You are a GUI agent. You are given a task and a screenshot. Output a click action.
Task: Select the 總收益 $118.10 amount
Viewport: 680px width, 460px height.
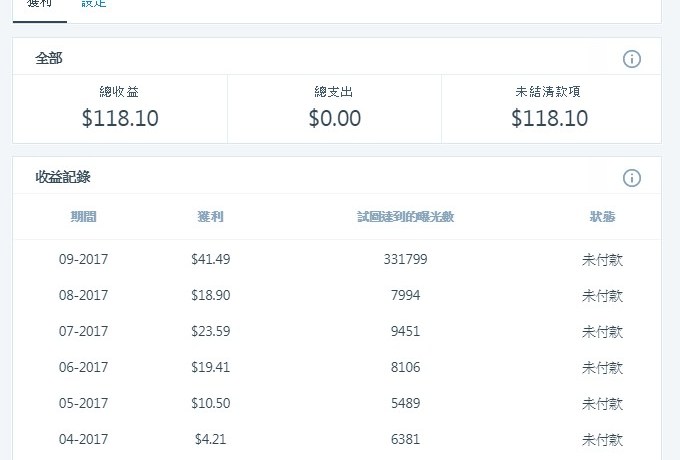click(120, 118)
